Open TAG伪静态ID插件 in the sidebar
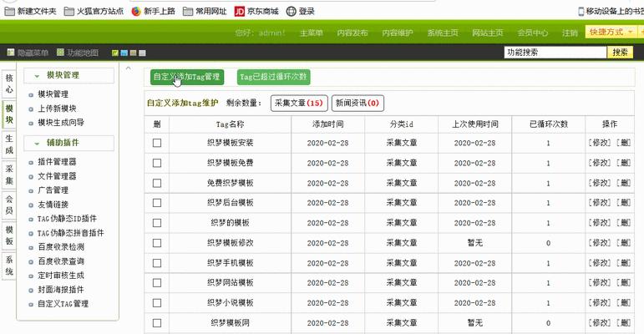644x334 pixels. click(x=67, y=219)
